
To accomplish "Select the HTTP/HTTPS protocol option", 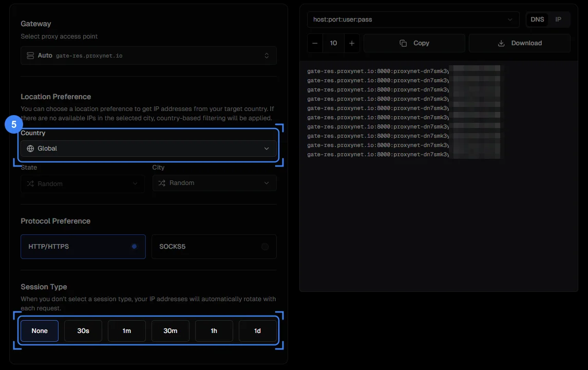I will click(x=83, y=247).
